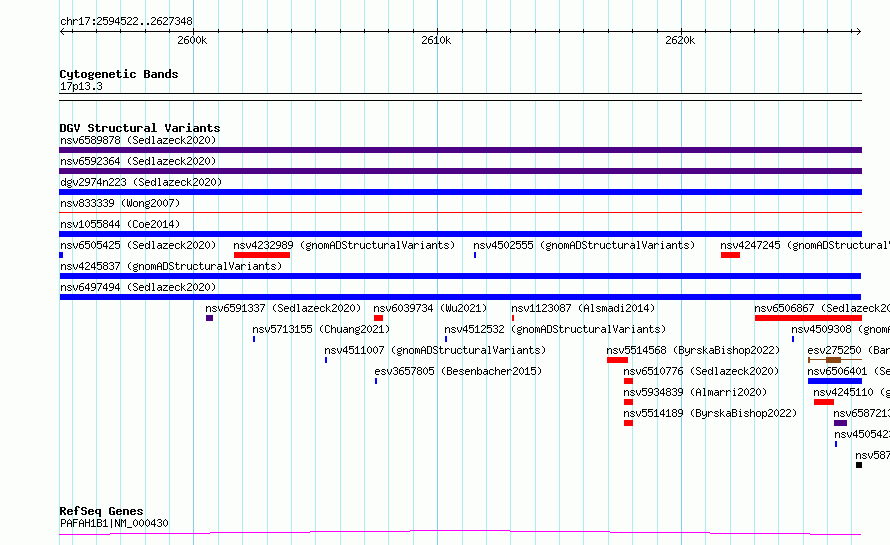Click the nsv5934839 (Almarri2020) label
The width and height of the screenshot is (890, 545).
[x=695, y=392]
